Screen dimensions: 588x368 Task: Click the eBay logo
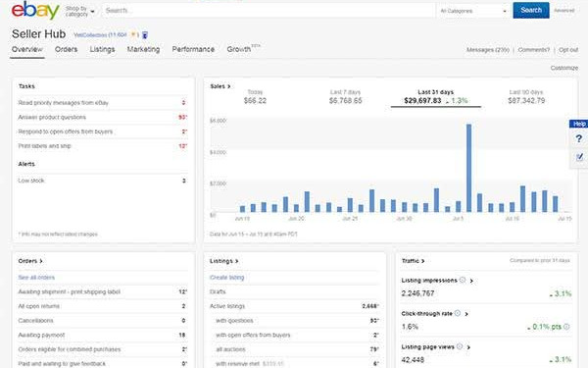[35, 11]
